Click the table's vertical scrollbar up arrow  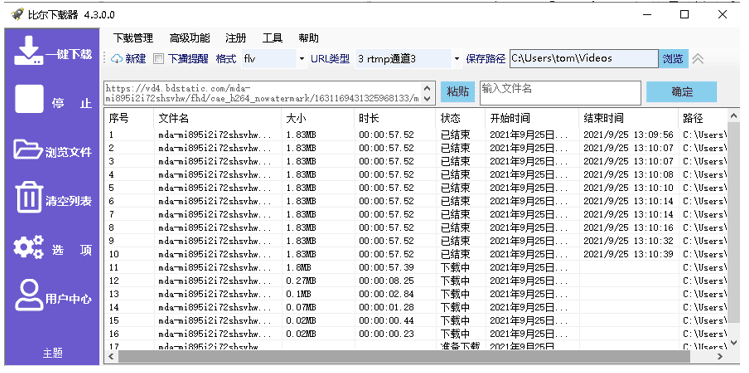[x=734, y=116]
